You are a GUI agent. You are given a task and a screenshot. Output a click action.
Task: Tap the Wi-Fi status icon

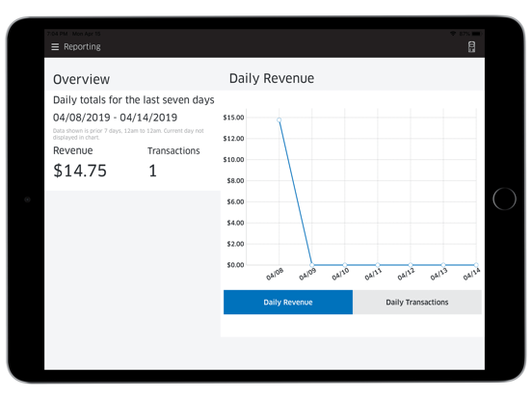pyautogui.click(x=453, y=34)
